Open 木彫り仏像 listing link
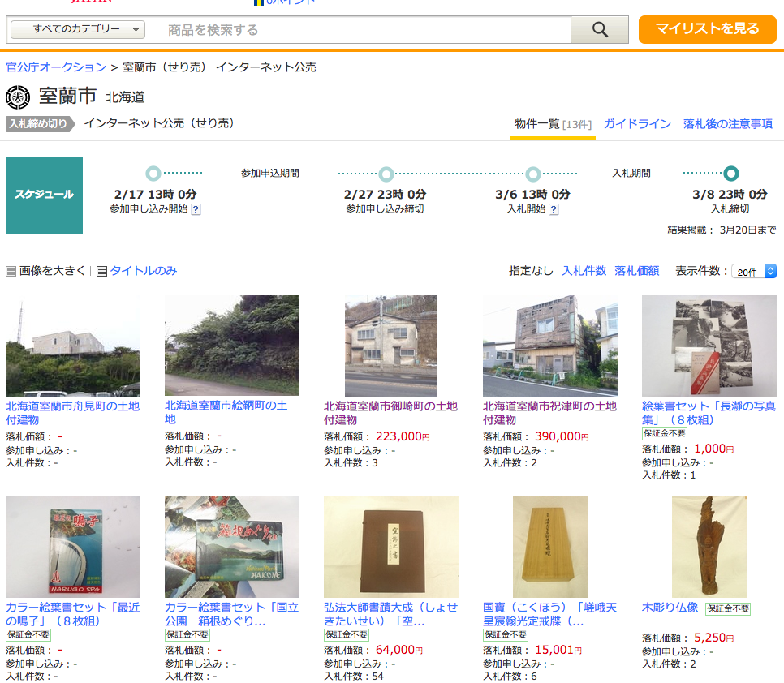This screenshot has width=784, height=683. point(670,608)
